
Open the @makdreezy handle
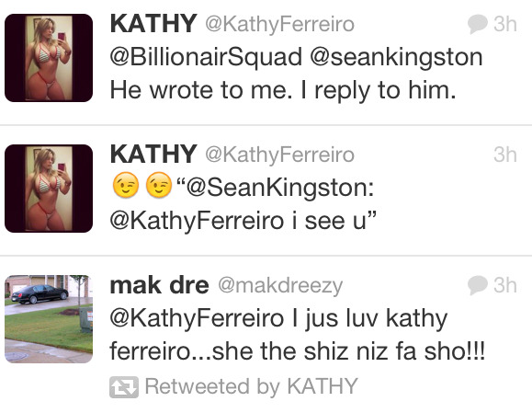(280, 286)
